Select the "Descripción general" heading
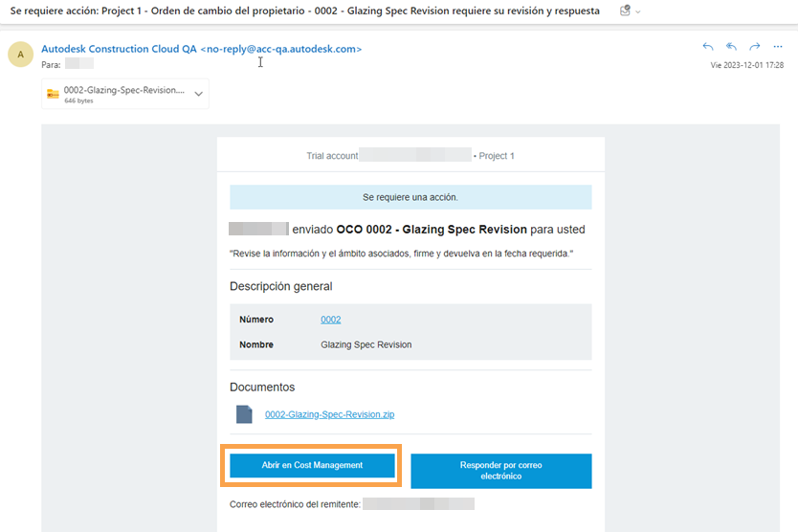 coord(281,287)
